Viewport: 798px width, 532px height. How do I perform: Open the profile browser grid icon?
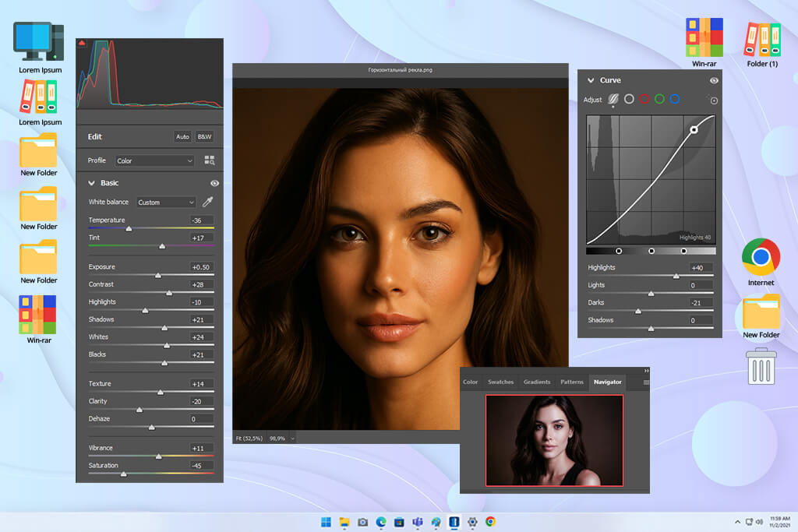(209, 160)
